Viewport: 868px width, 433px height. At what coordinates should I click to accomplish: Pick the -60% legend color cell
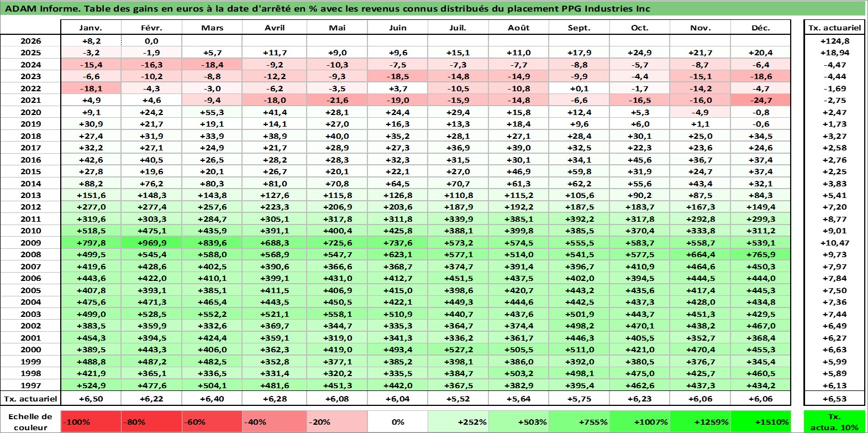click(x=212, y=421)
